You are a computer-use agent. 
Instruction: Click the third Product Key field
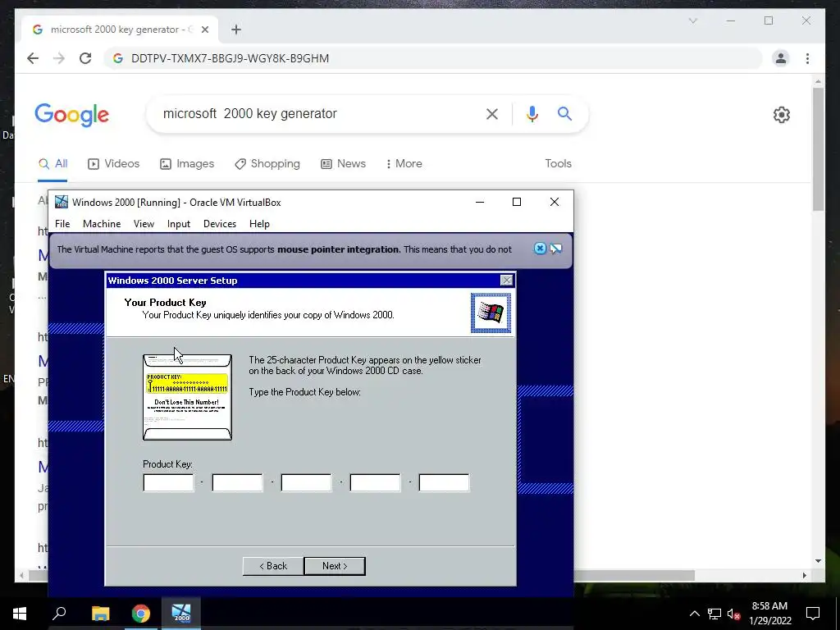click(x=307, y=482)
